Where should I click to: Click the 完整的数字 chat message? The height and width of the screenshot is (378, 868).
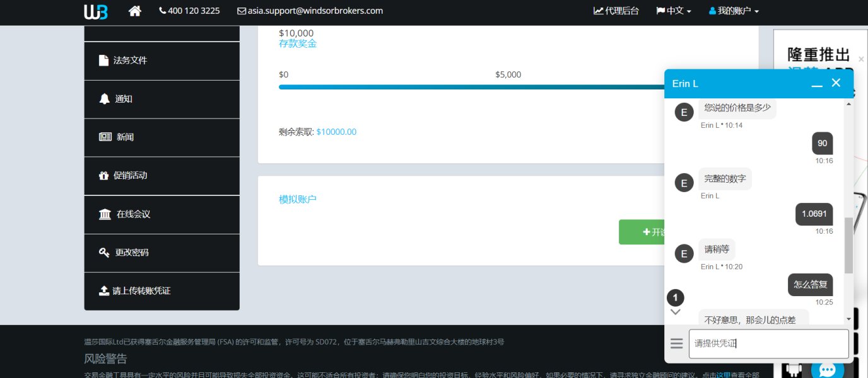(725, 179)
